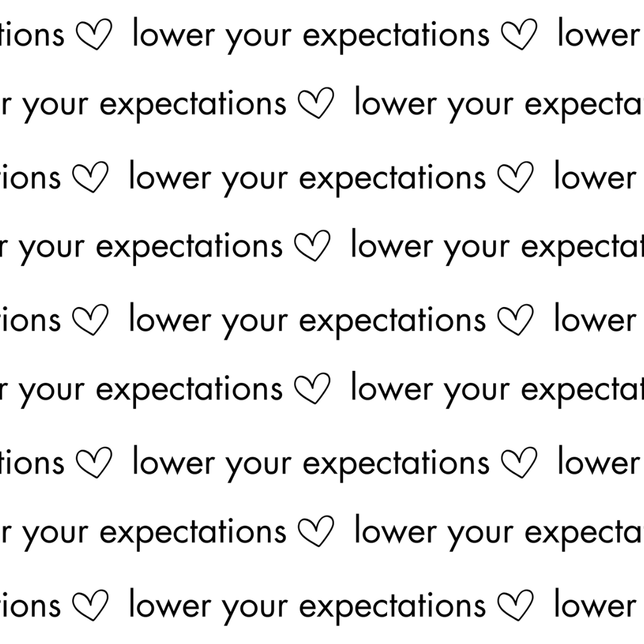This screenshot has width=644, height=644.
Task: Click the complete word "expectations" in the first row
Action: tap(396, 36)
